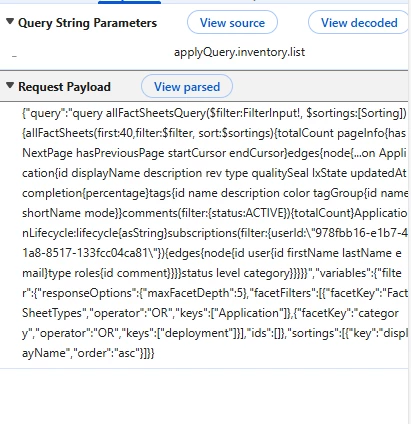Click the Request Payload heading text
Viewport: 411px width, 424px height.
(x=64, y=87)
